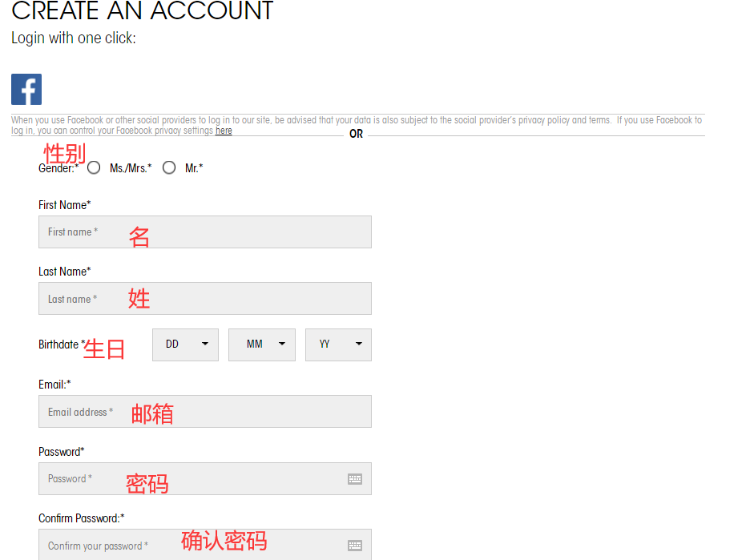The width and height of the screenshot is (750, 560).
Task: Focus the Last name input field
Action: click(205, 298)
